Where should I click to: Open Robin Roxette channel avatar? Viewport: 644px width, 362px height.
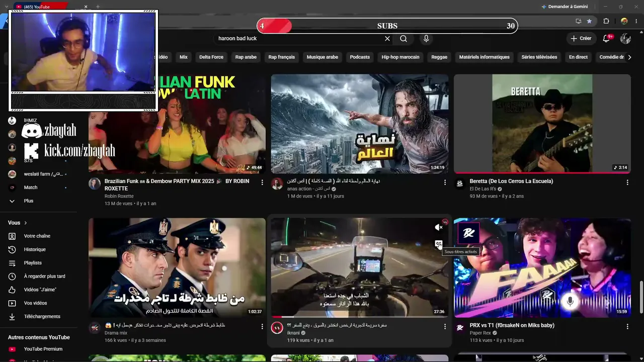pyautogui.click(x=95, y=184)
